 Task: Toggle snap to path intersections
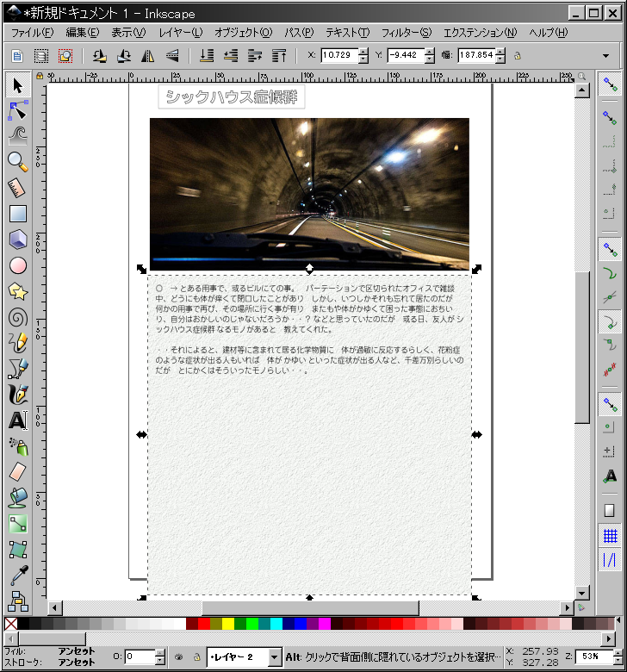pyautogui.click(x=610, y=296)
